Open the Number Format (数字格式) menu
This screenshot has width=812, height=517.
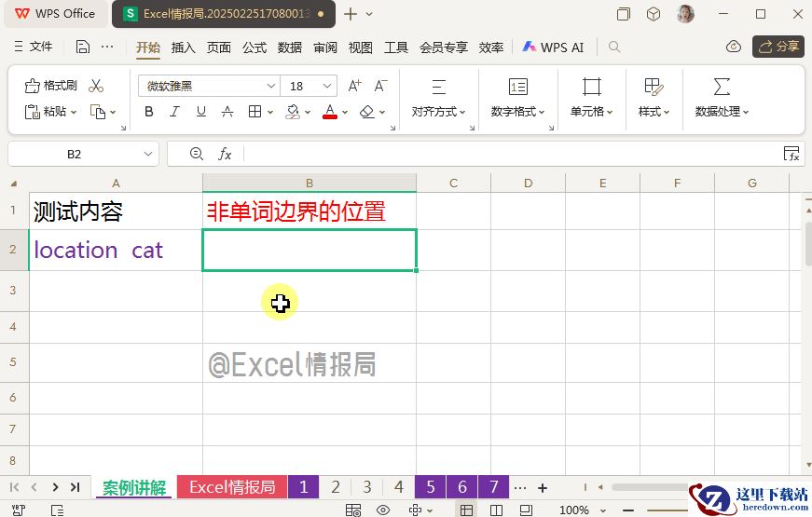click(517, 99)
